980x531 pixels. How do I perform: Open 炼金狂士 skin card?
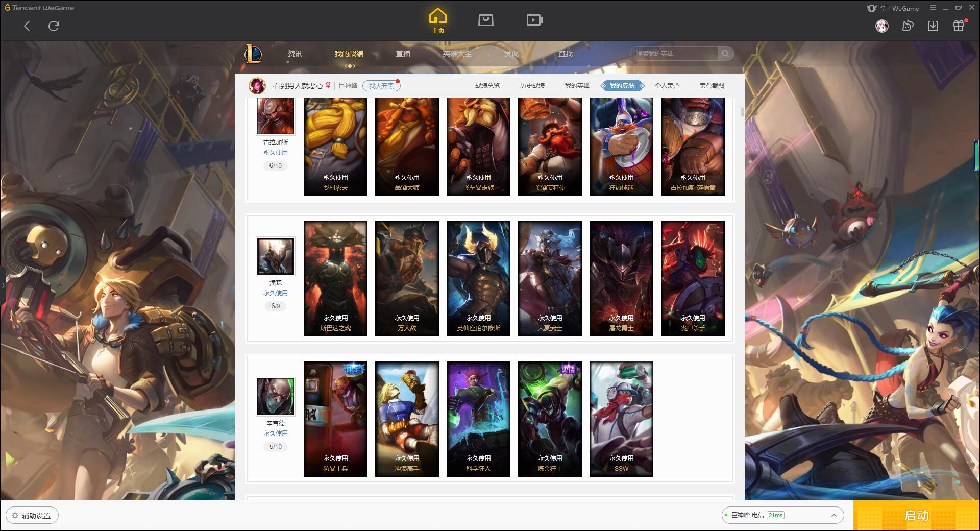[x=550, y=419]
